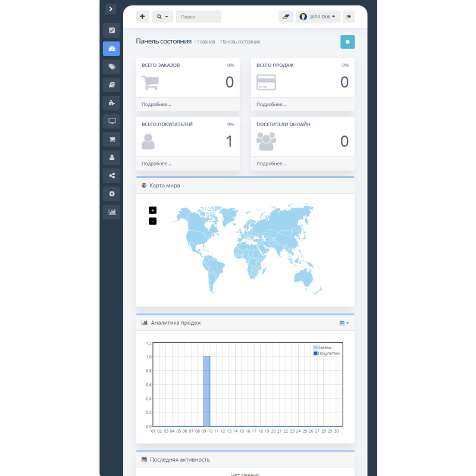This screenshot has height=476, width=476.
Task: Open Reports via the bar chart icon
Action: [x=111, y=212]
